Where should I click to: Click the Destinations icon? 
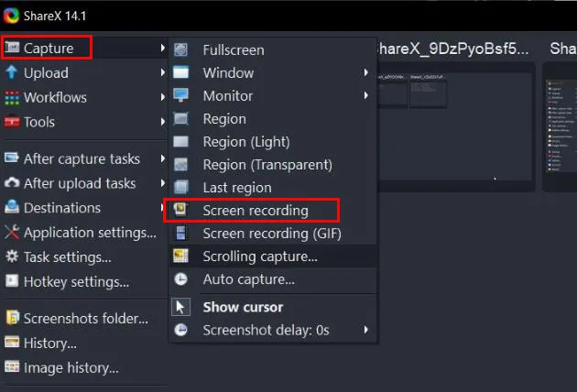(x=12, y=207)
